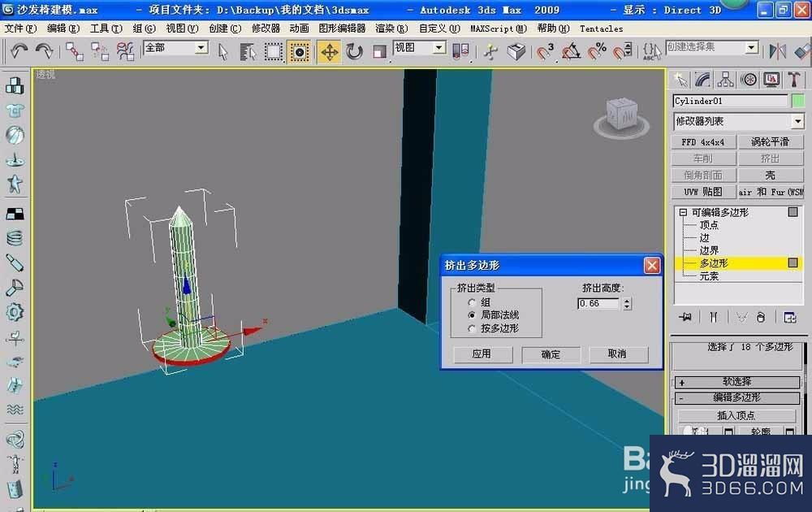Open the MAXScript(M) menu
The height and width of the screenshot is (512, 812).
pos(499,28)
